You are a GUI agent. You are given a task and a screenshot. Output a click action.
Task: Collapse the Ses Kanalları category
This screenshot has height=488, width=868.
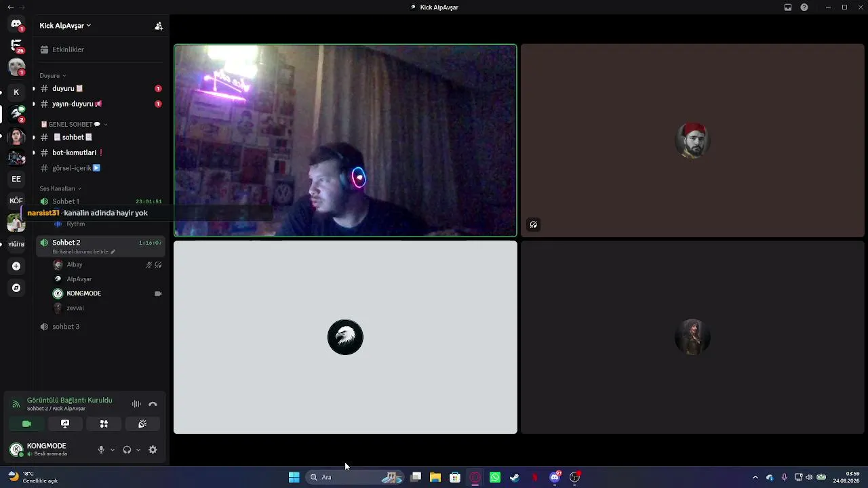click(x=60, y=188)
